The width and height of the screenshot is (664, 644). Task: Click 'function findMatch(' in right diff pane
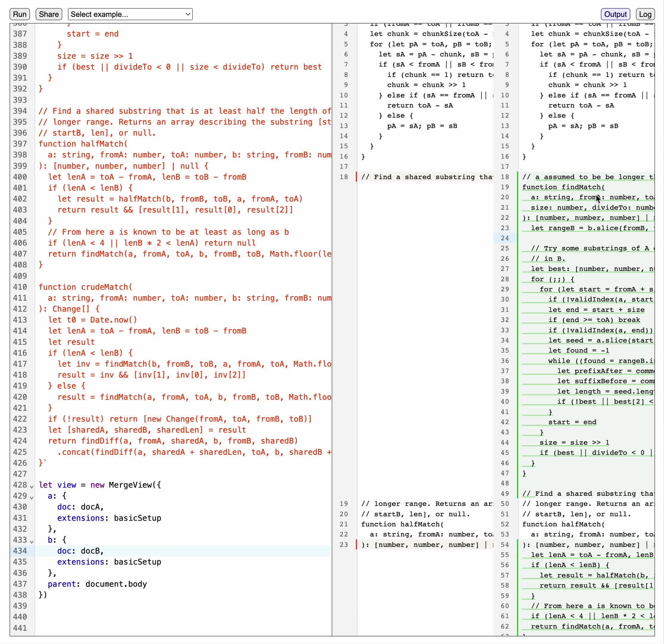click(563, 187)
